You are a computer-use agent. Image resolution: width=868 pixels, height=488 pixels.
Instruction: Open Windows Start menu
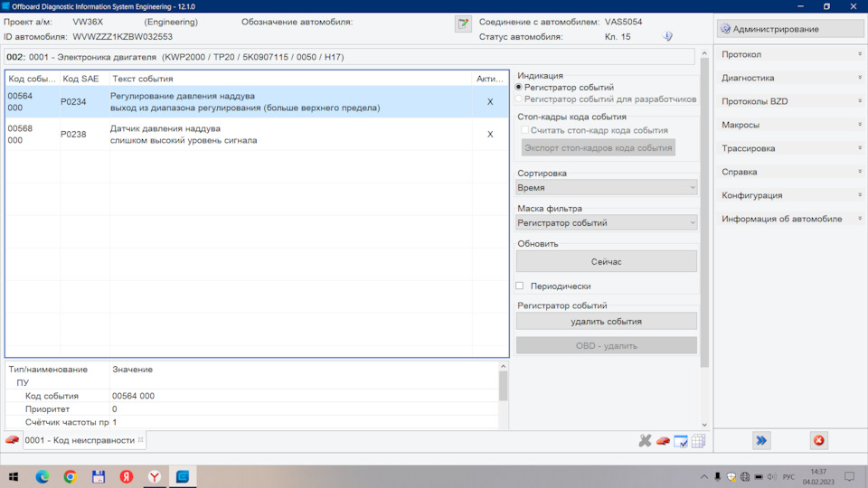[14, 476]
